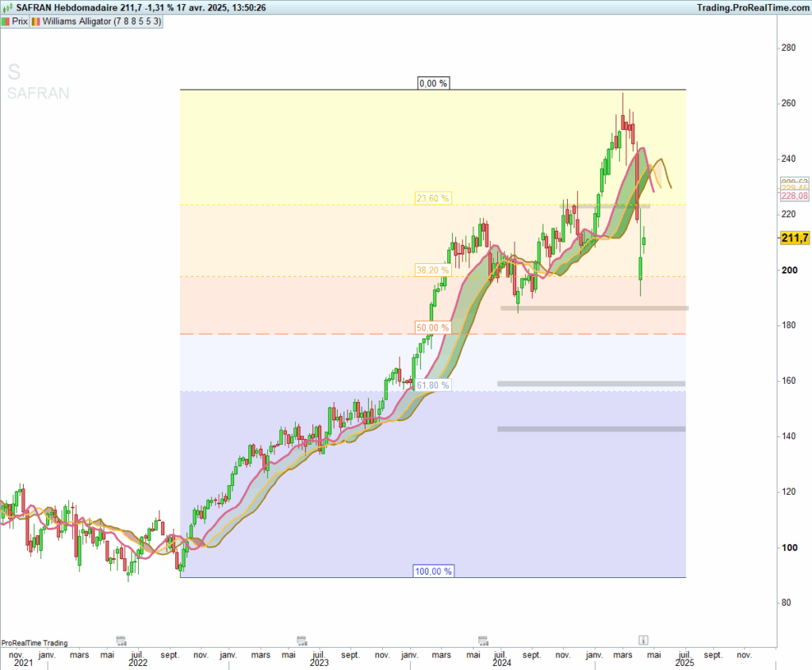Click the red-green Prix color icon

click(x=6, y=22)
